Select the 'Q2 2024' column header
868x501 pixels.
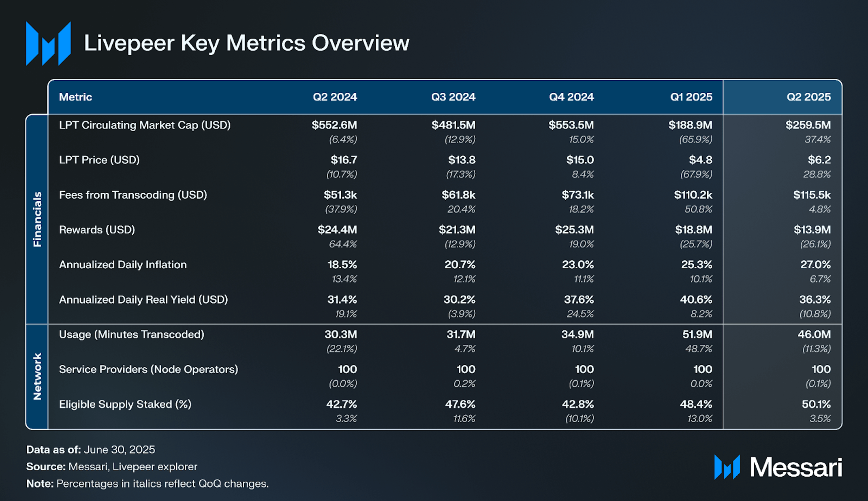(x=335, y=97)
